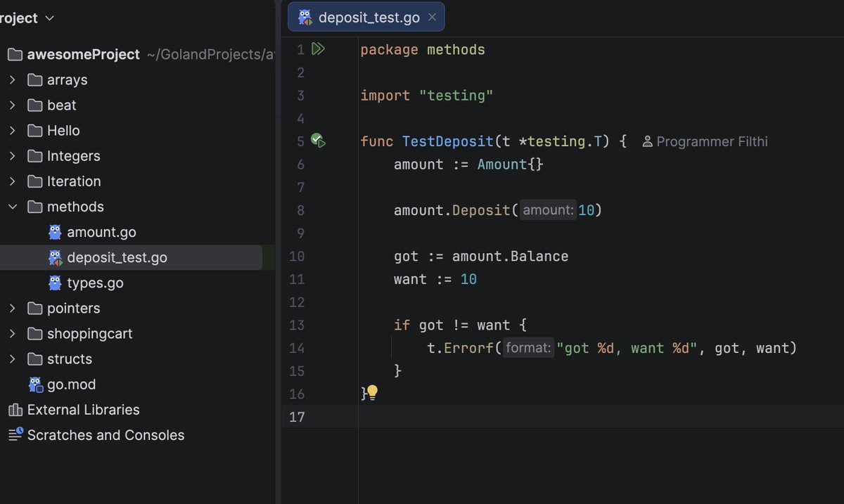Expand the arrays folder

[x=12, y=80]
